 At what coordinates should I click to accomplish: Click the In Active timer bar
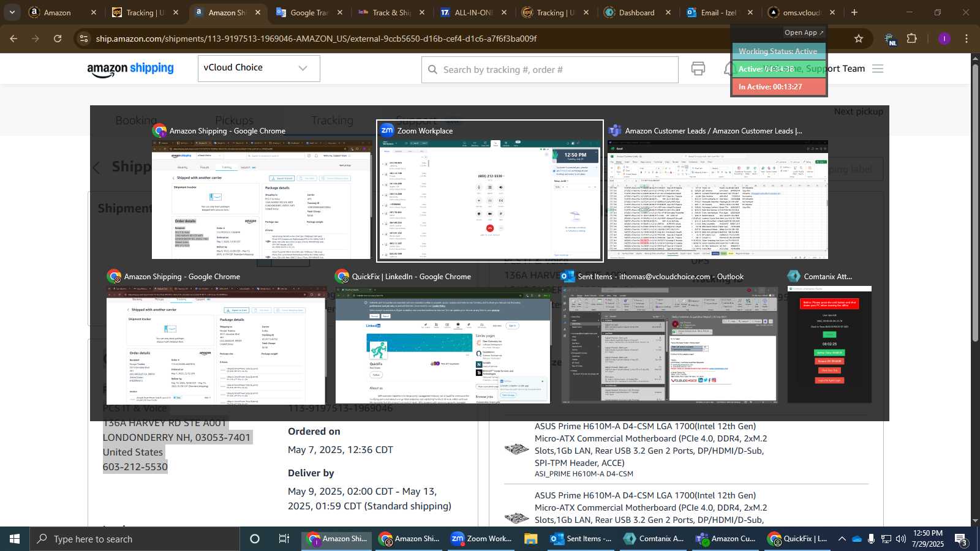779,87
